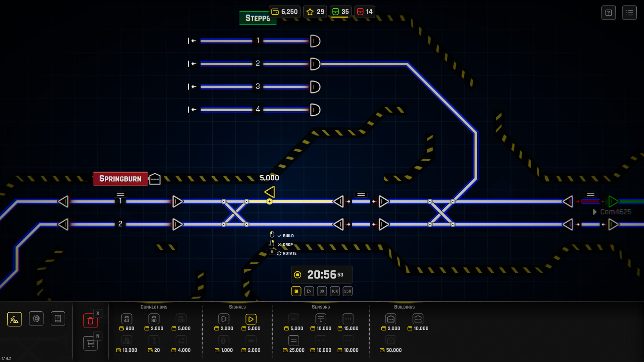Click the highlighted signal booster (5,000)
644x362 pixels.
coord(251,319)
